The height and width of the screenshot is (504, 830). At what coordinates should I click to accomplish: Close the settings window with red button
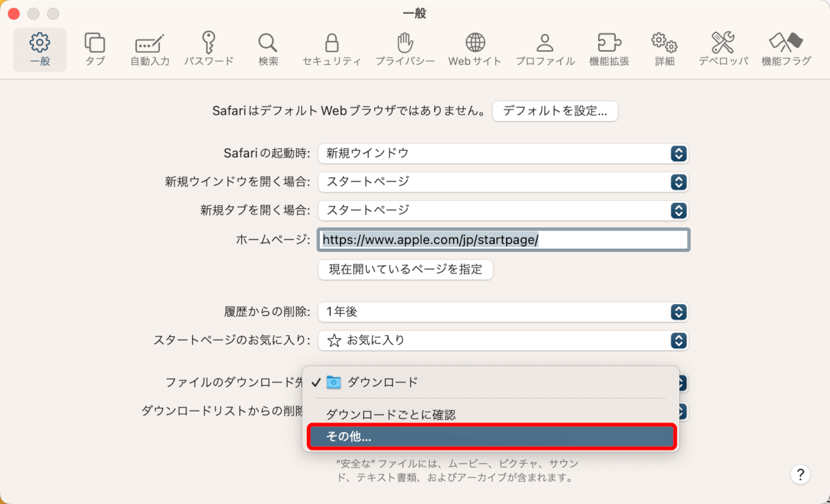14,13
